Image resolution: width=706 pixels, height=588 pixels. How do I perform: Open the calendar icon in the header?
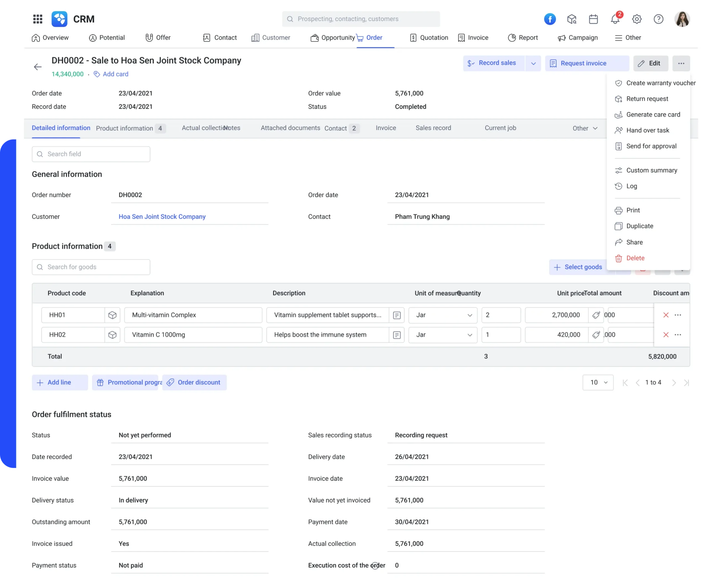click(593, 19)
